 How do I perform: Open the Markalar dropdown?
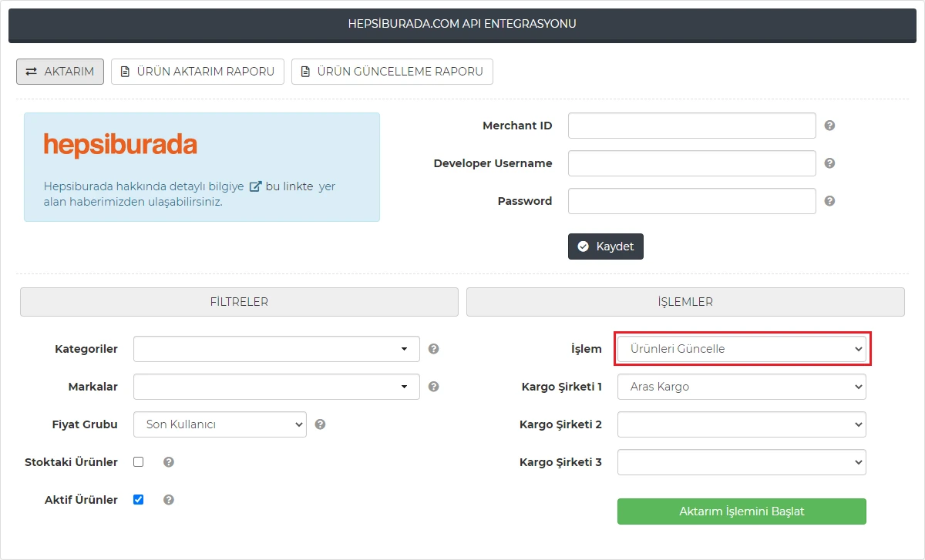point(276,387)
